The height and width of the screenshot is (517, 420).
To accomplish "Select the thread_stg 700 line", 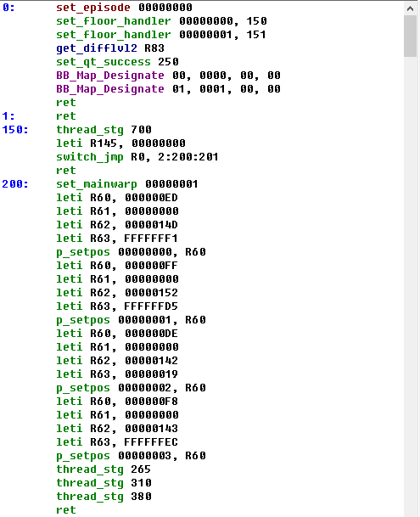I will tap(104, 130).
